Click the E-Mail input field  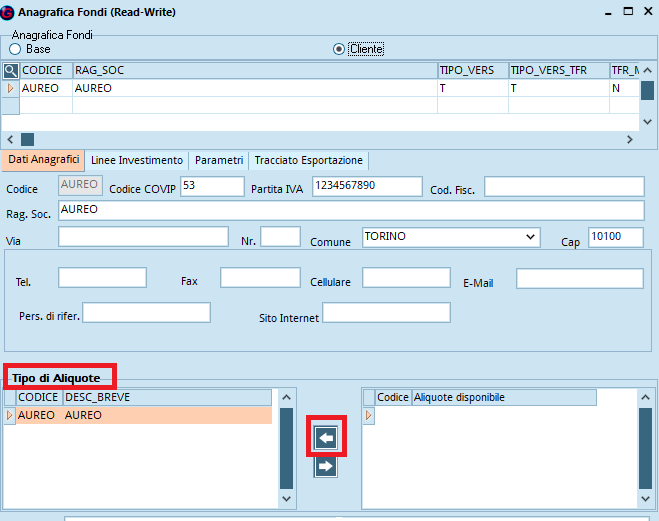(x=580, y=279)
